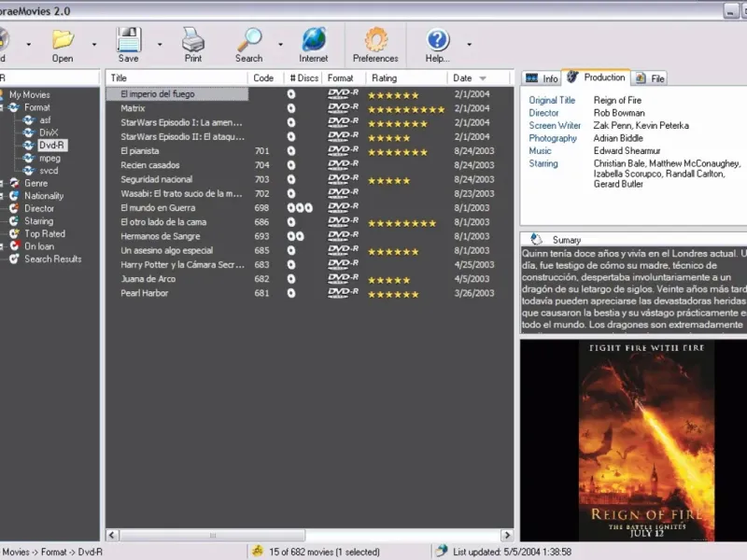Click the List updated status bar icon
The height and width of the screenshot is (560, 747).
click(442, 552)
